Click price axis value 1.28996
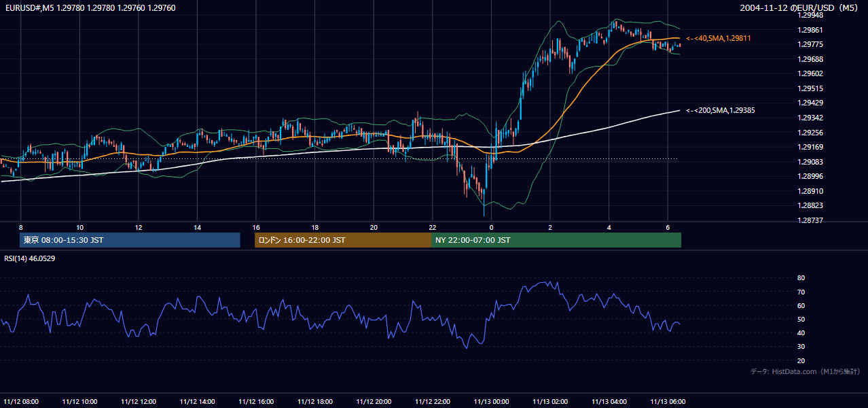 [810, 176]
